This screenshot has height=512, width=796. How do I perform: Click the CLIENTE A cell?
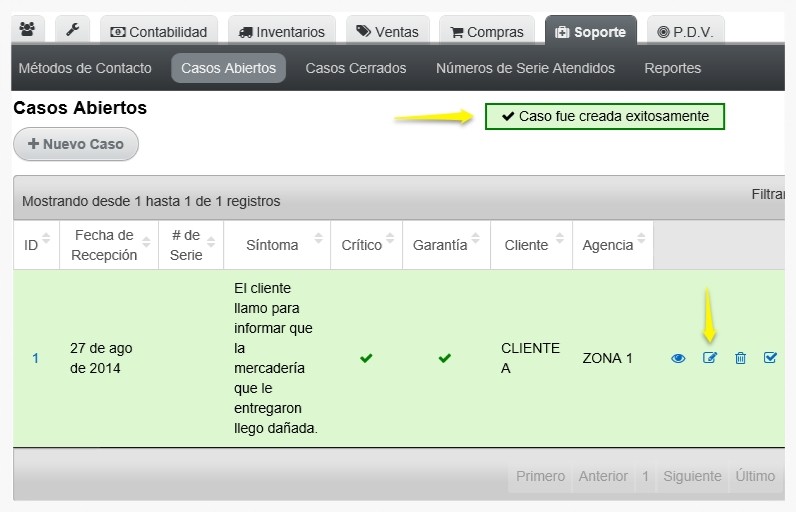pos(530,358)
